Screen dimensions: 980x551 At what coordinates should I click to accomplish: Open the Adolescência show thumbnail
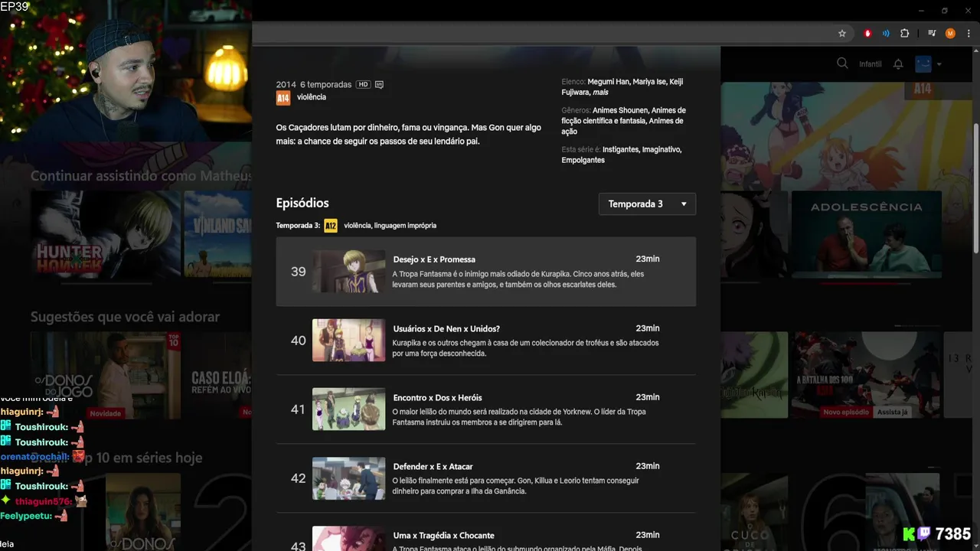[x=867, y=233]
